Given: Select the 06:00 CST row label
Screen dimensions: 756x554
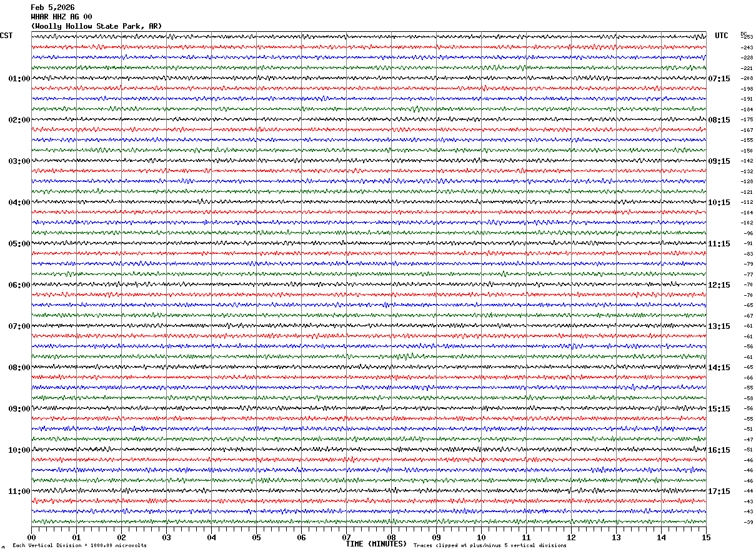Looking at the screenshot, I should pos(19,285).
